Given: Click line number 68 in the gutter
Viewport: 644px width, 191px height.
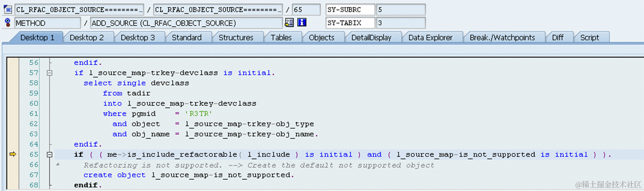Looking at the screenshot, I should (x=34, y=185).
